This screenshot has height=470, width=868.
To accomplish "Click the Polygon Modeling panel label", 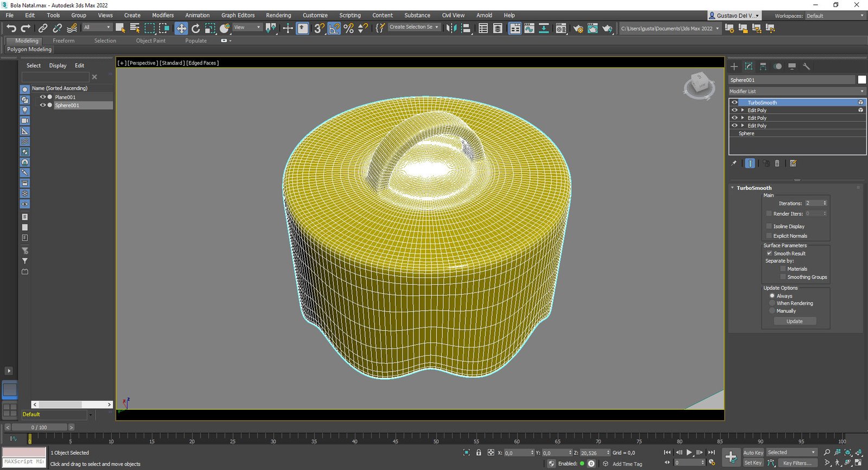I will (x=29, y=49).
